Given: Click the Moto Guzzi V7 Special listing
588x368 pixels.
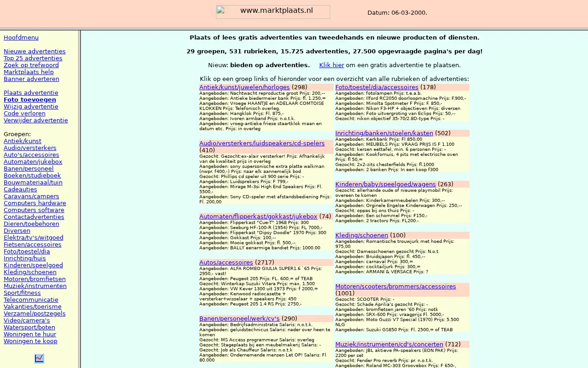Looking at the screenshot, I should coord(397,322).
